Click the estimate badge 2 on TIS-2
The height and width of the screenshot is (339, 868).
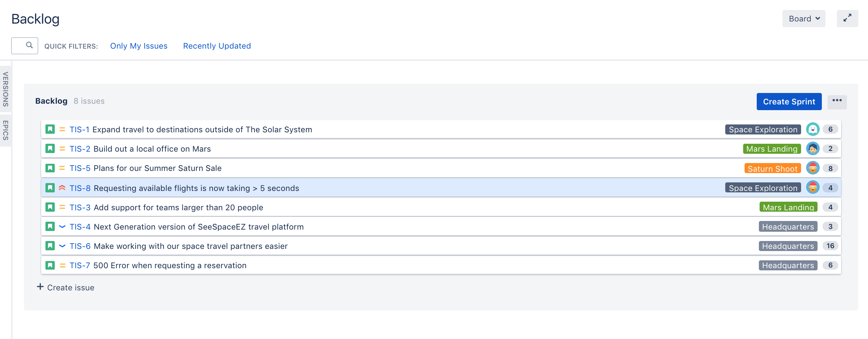point(830,148)
